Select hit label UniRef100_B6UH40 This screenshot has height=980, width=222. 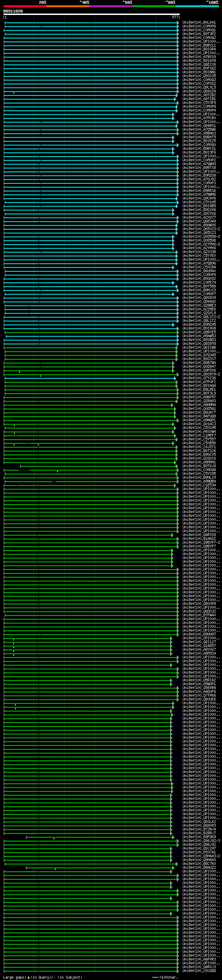[199, 271]
